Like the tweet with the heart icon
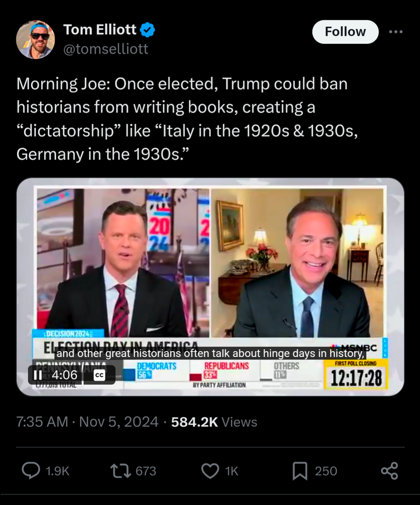Viewport: 420px width, 505px height. (210, 471)
